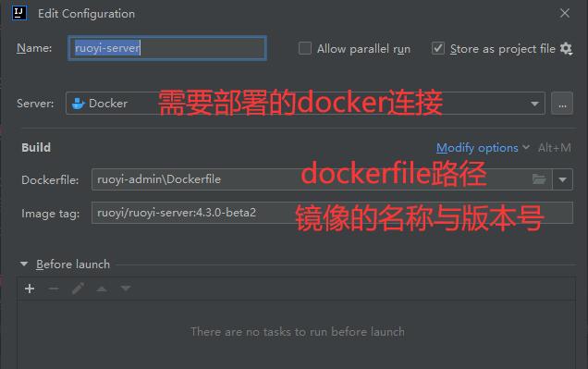Click the Image tag input field
Viewport: 588px width, 369px height.
332,213
